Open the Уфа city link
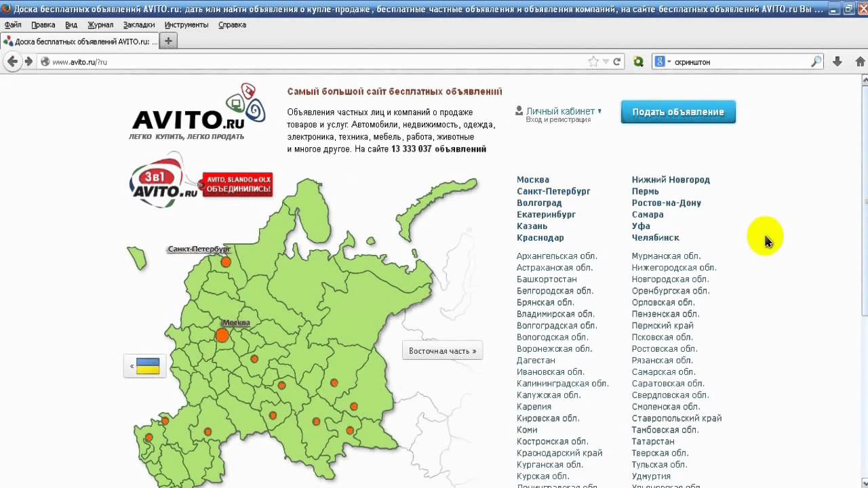Viewport: 868px width, 488px height. (x=641, y=226)
